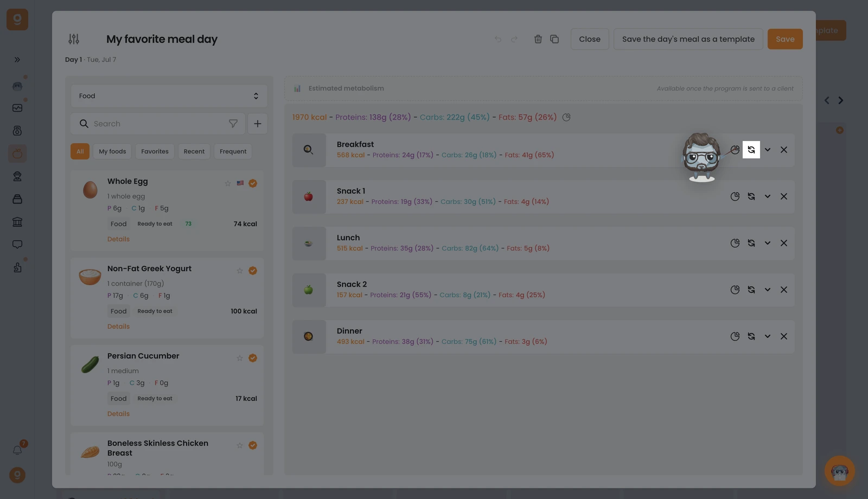The image size is (868, 499).
Task: Open Lunch macro distribution pie icon
Action: [735, 243]
